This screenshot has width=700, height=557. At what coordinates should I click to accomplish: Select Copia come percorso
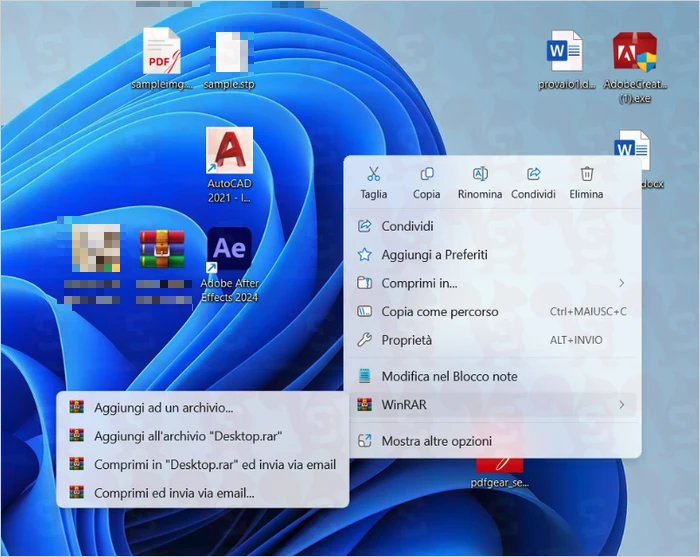point(439,312)
